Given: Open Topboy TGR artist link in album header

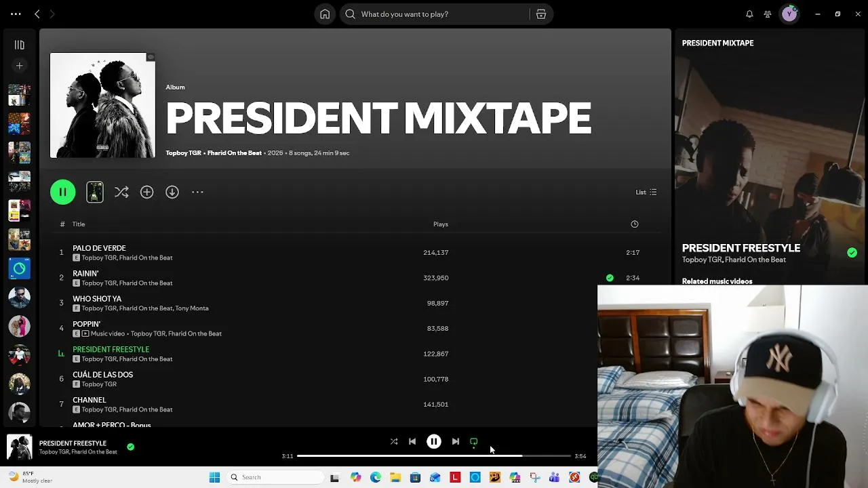Looking at the screenshot, I should 183,153.
